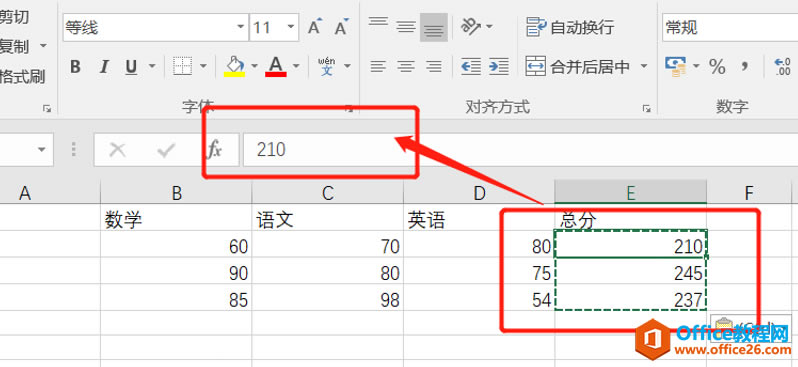Click the formula bar showing 210

(x=520, y=150)
